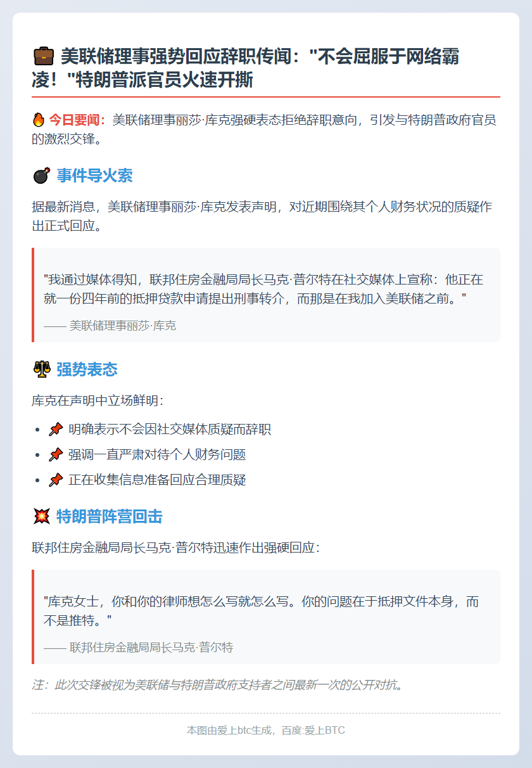Click the scales emoji next to 强势表态

pyautogui.click(x=41, y=370)
